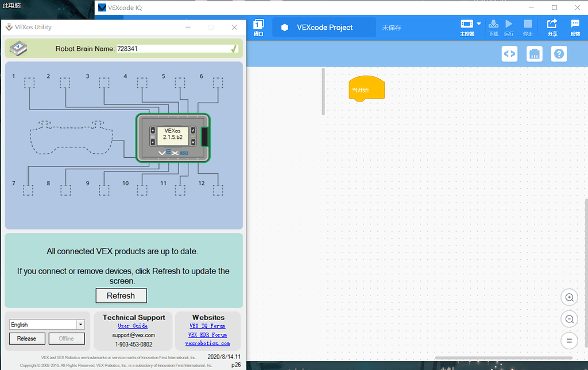
Task: Open the devices port setup icon
Action: pos(535,54)
